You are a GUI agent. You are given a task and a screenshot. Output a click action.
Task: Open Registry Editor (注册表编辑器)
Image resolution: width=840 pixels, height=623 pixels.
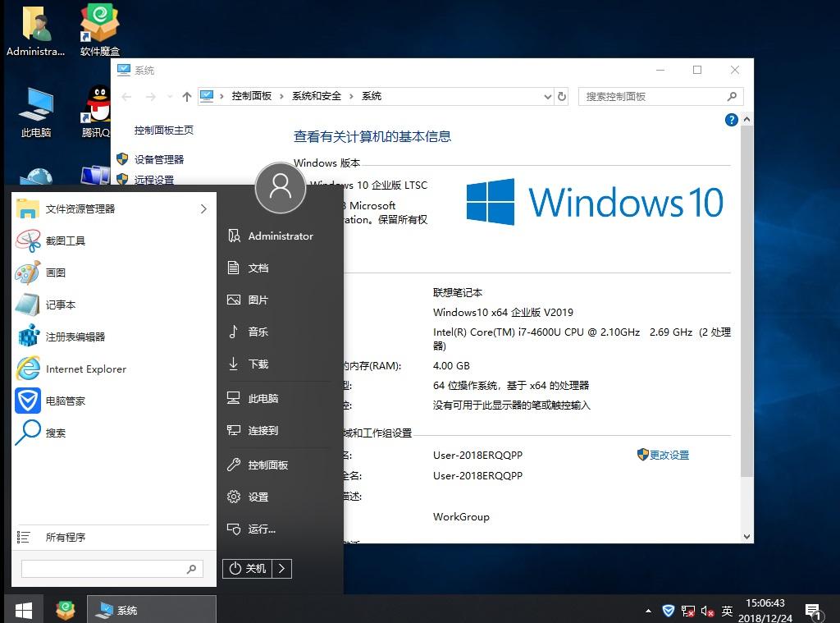click(x=75, y=337)
